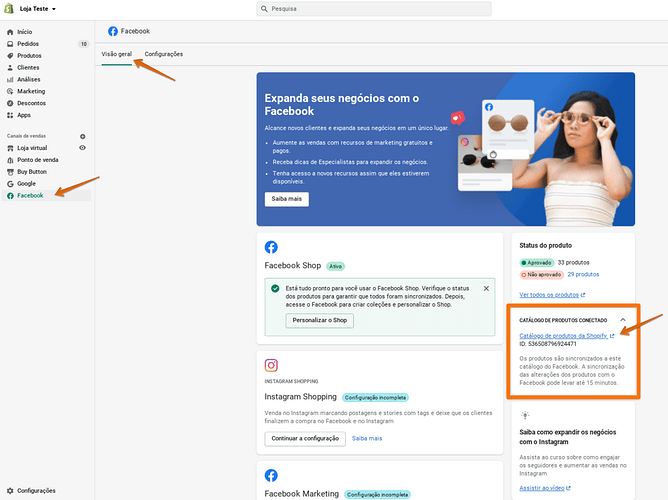Open Descontos in sidebar

coord(31,103)
